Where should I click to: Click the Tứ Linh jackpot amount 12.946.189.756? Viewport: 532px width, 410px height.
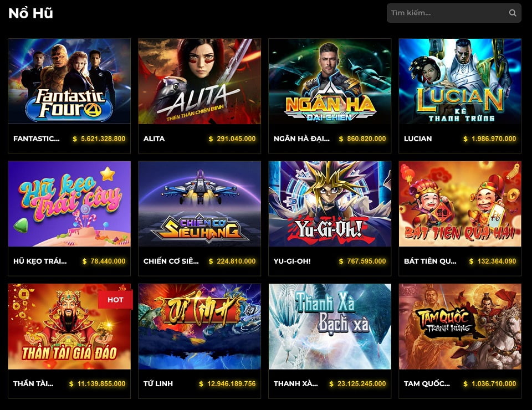click(232, 383)
